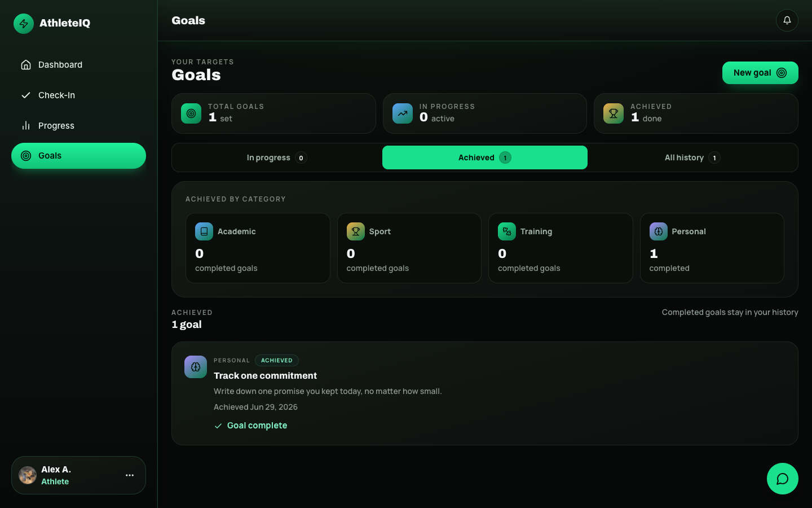Viewport: 812px width, 508px height.
Task: Navigate to Progress page
Action: pos(78,126)
